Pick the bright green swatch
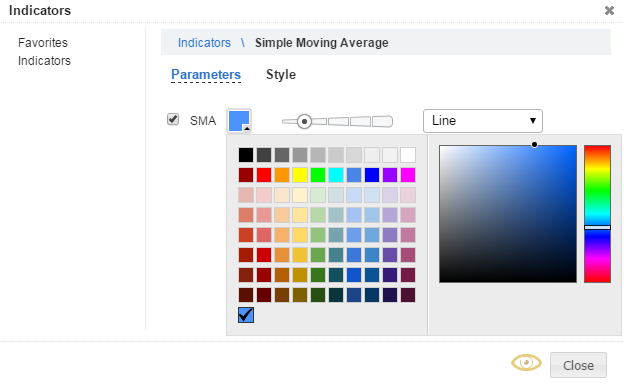Viewport: 624px width, 391px height. 318,175
